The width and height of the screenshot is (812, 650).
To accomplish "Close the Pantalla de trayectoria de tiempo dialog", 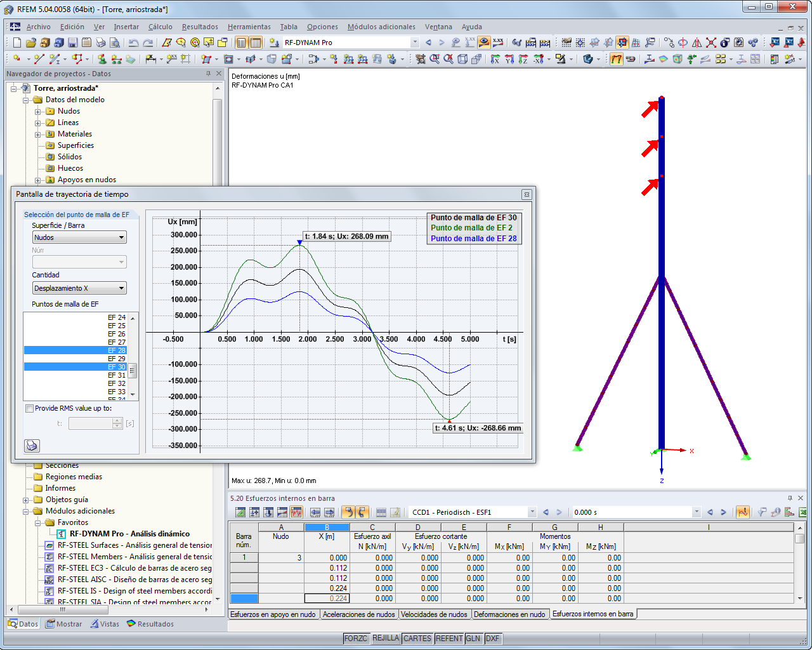I will click(527, 194).
